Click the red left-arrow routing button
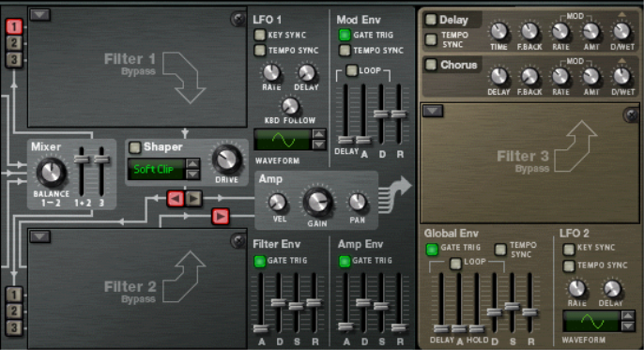644x350 pixels. point(176,199)
